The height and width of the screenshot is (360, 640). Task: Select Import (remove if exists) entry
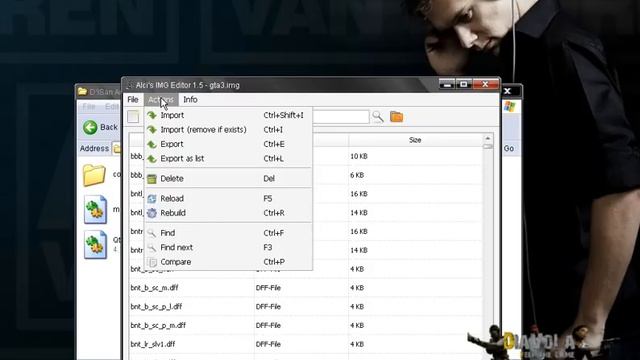pos(228,129)
